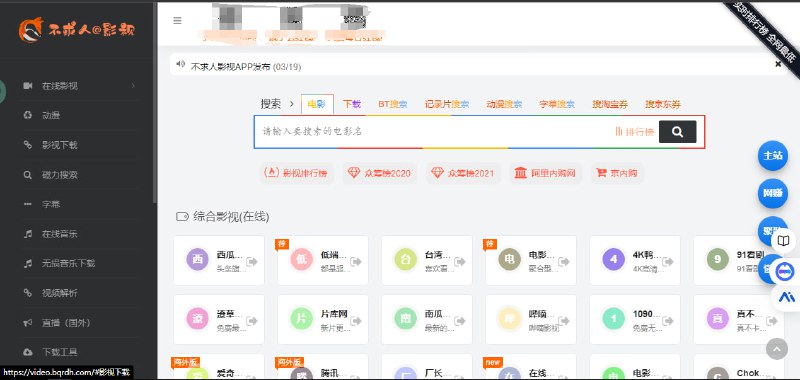Click the floating robot face icon
This screenshot has height=380, width=800.
pyautogui.click(x=784, y=271)
